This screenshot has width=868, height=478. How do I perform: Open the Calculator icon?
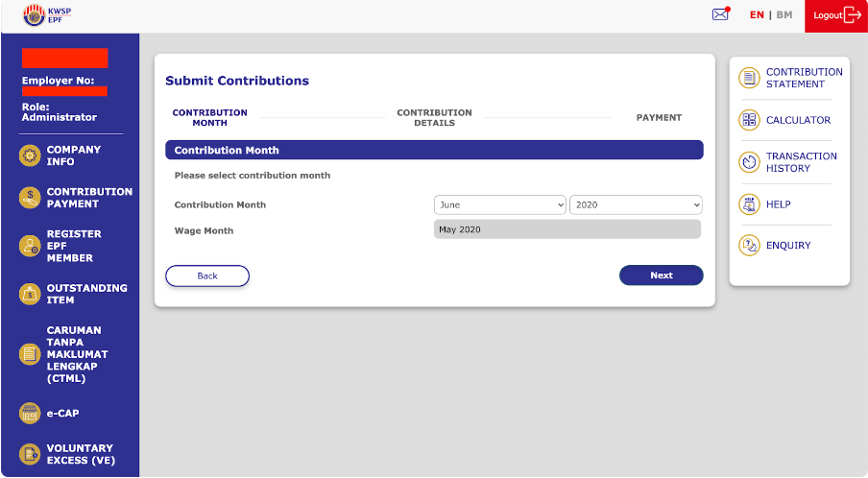749,119
